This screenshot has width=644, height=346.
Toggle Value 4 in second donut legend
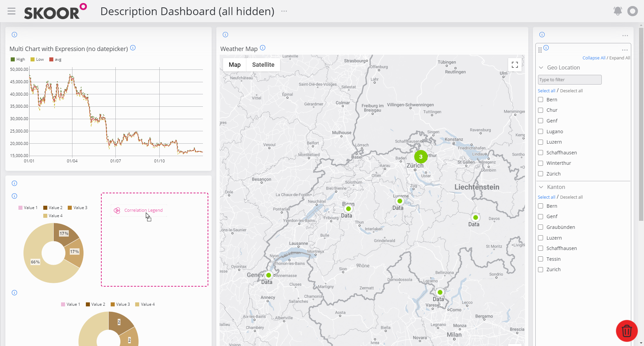145,304
